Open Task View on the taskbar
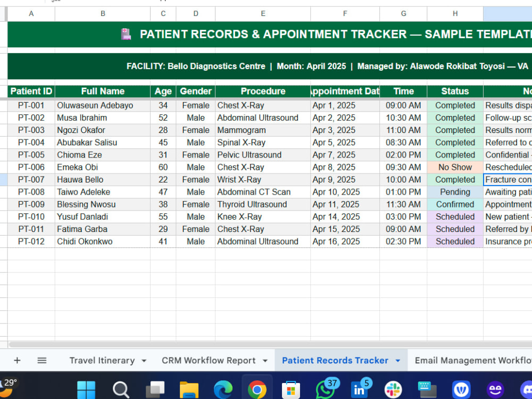Image resolution: width=532 pixels, height=399 pixels. click(155, 389)
